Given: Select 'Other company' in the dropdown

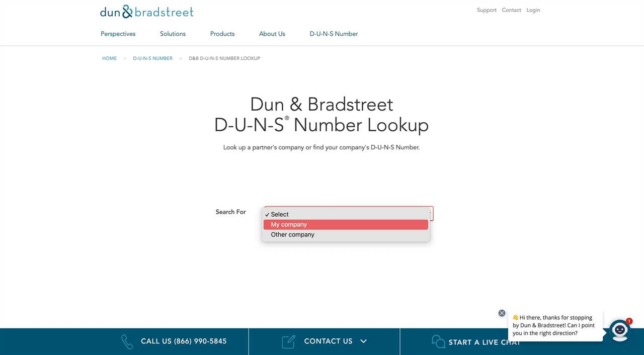Looking at the screenshot, I should click(346, 234).
